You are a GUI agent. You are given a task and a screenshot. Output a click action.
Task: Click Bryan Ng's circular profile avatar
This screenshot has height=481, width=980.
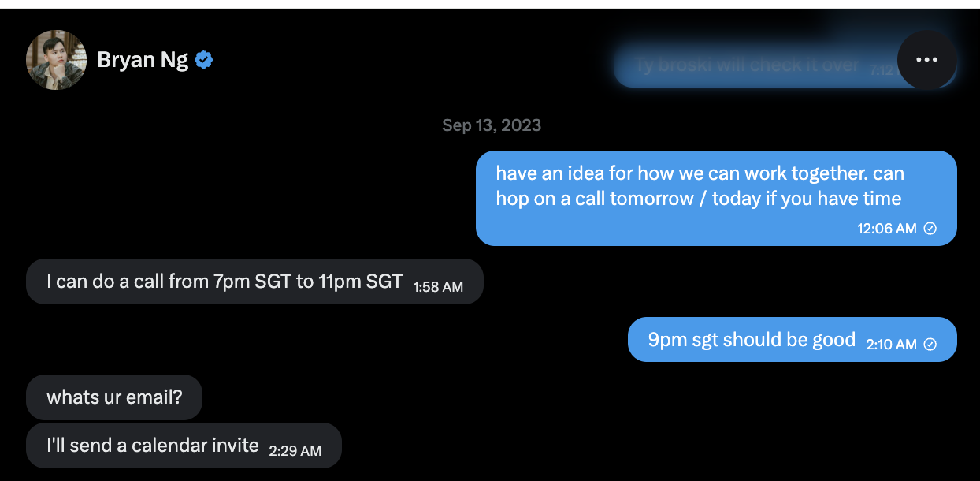coord(56,59)
